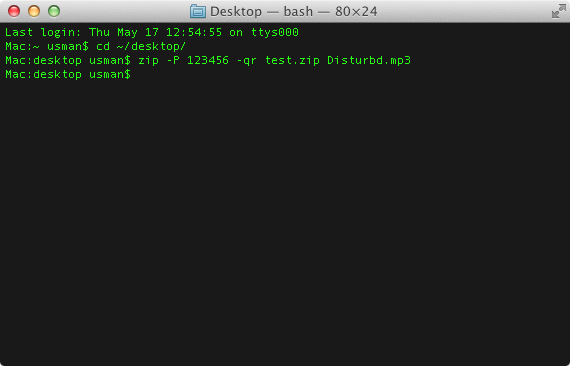Enter full screen using the arrows icon

[x=558, y=11]
